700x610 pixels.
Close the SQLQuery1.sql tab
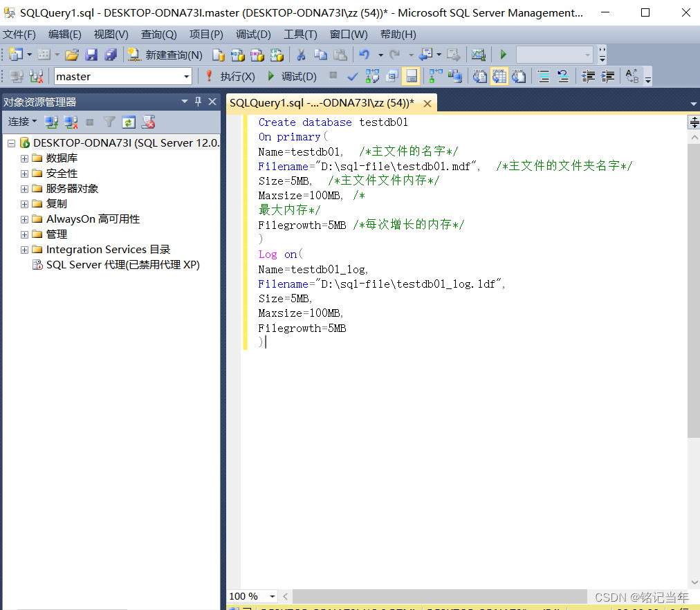(x=427, y=104)
